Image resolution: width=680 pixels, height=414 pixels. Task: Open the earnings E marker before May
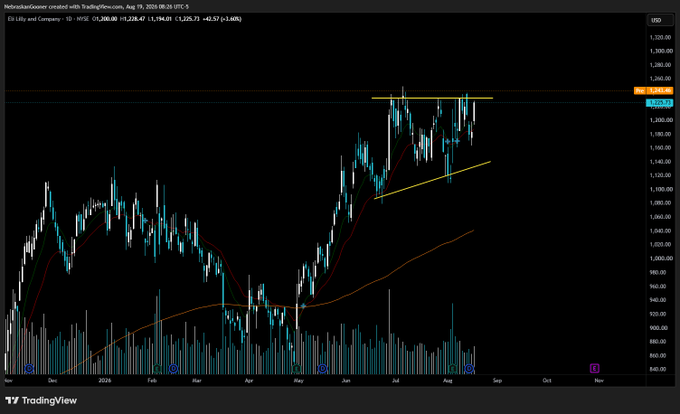(x=296, y=368)
